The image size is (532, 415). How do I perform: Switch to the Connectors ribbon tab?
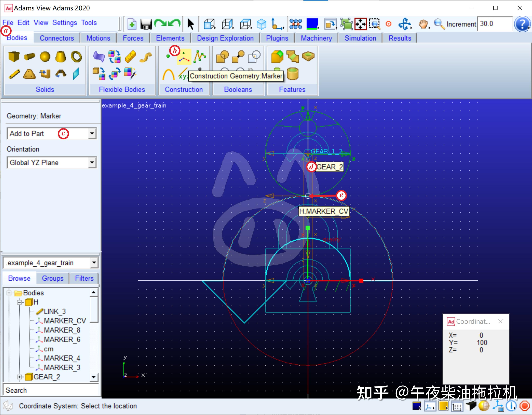point(57,38)
